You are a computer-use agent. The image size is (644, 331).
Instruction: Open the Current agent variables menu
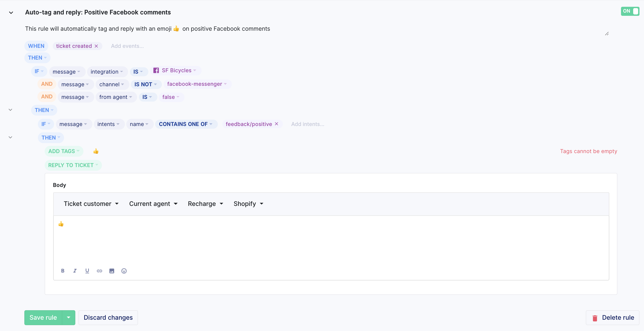[x=154, y=204]
